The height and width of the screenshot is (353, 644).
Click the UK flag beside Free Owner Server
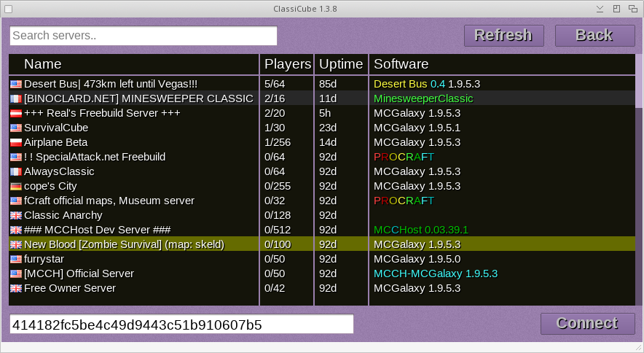coord(16,288)
